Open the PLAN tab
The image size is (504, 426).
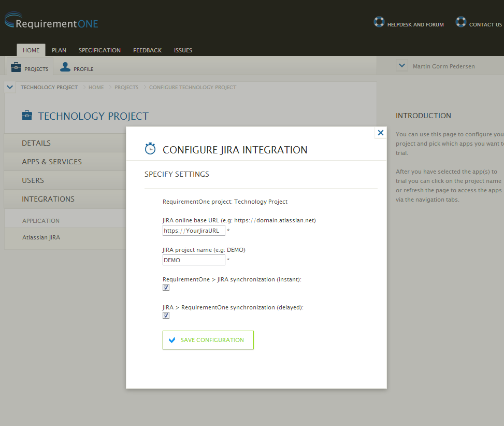(59, 50)
